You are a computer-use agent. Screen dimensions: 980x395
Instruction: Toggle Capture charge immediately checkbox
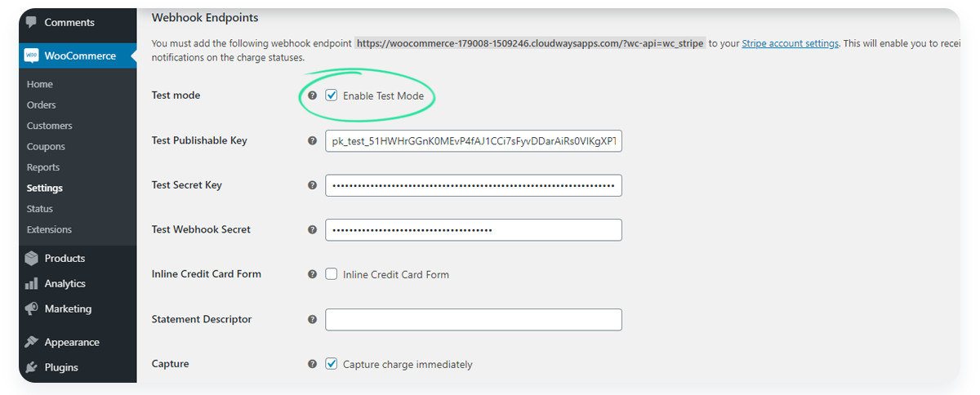[332, 364]
